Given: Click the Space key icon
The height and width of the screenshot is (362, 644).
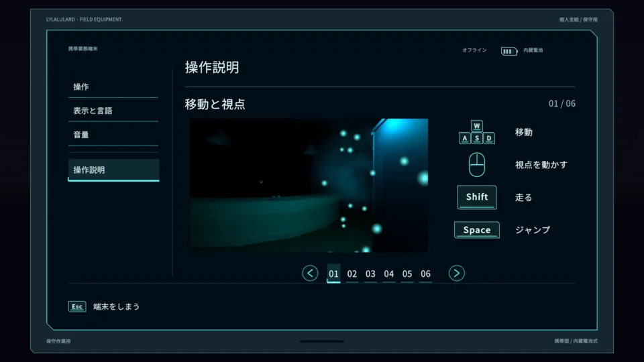Looking at the screenshot, I should click(x=477, y=230).
